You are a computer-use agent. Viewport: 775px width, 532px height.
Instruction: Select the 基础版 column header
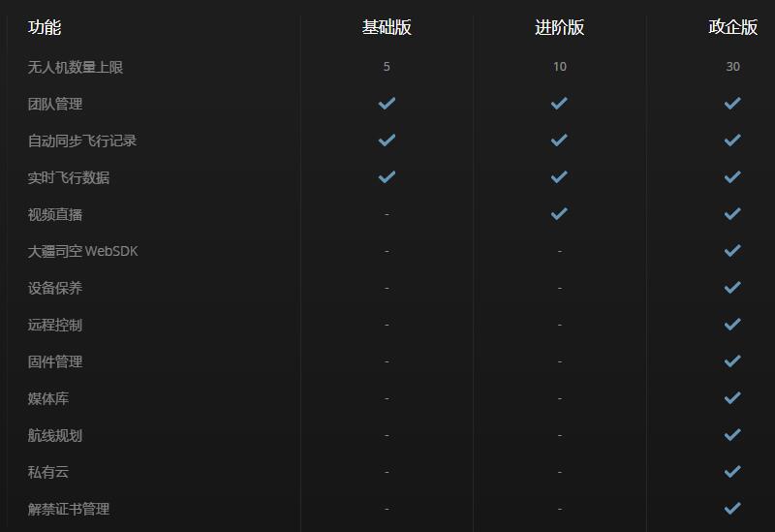[x=387, y=27]
